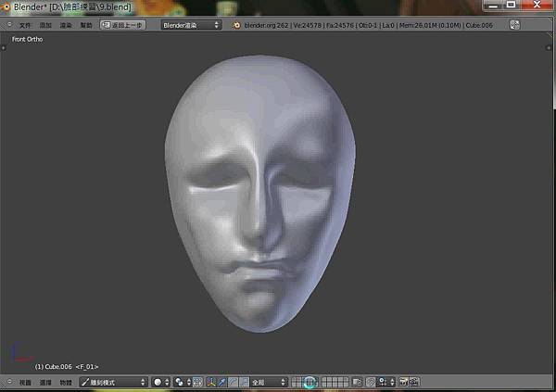556x392 pixels.
Task: Toggle the highlighted scene layer button
Action: [x=310, y=382]
